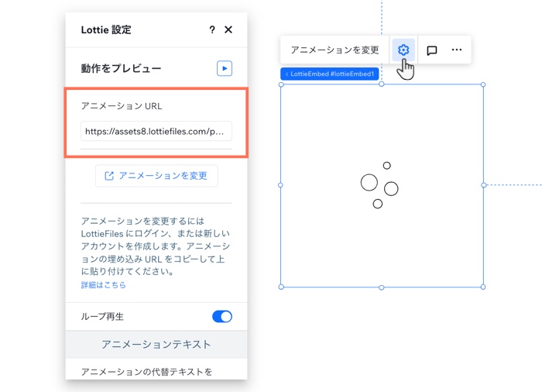The height and width of the screenshot is (392, 542).
Task: Open Lottie settings help question mark
Action: click(x=212, y=29)
